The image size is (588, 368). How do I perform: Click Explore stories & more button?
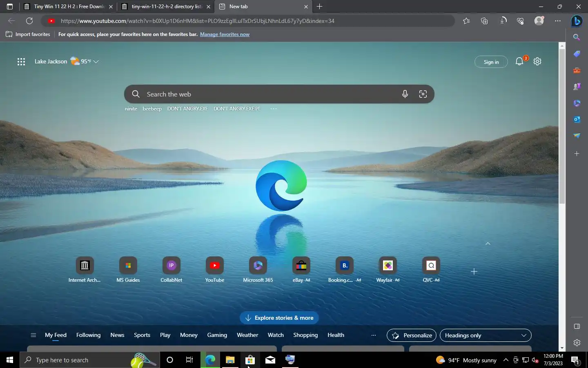pyautogui.click(x=279, y=318)
